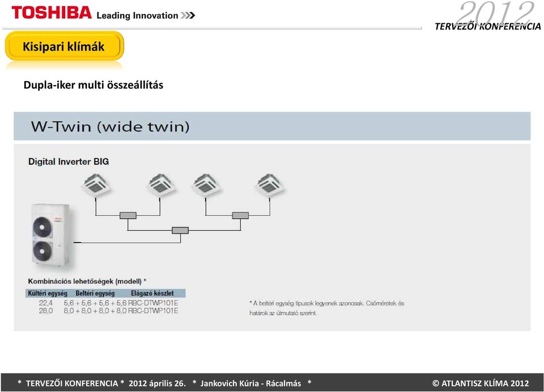Image resolution: width=544 pixels, height=392 pixels.
Task: Click the footnote starting with A beltéri egység
Action: tap(327, 308)
